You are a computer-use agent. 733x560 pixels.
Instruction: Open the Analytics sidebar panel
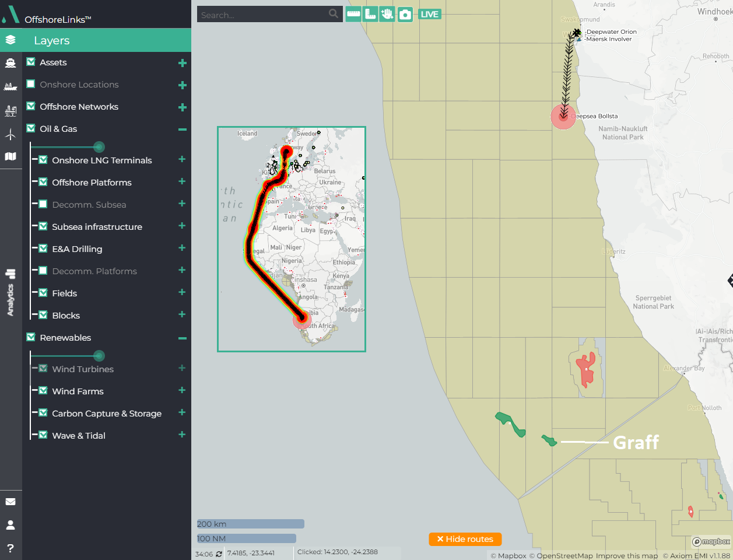coord(10,293)
